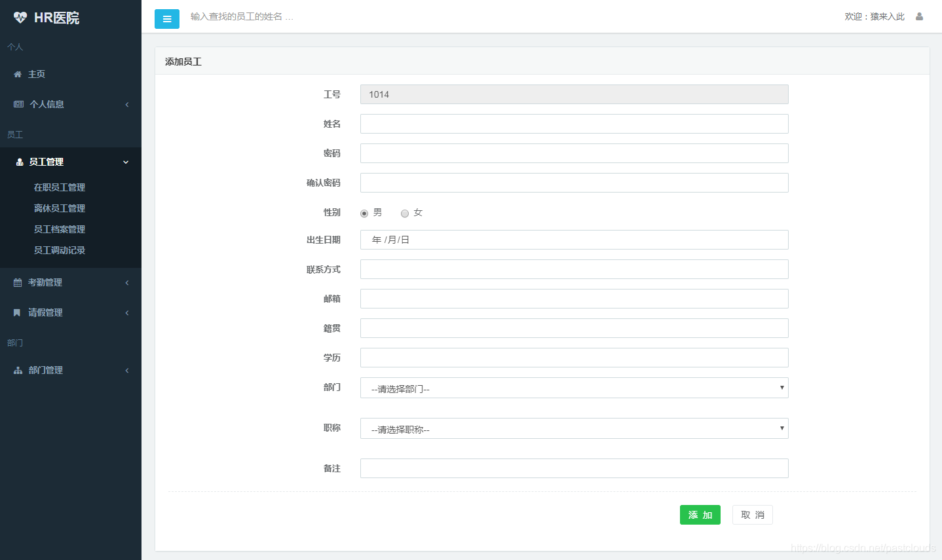Click the 请假管理 menu label
The width and height of the screenshot is (942, 560).
point(45,312)
